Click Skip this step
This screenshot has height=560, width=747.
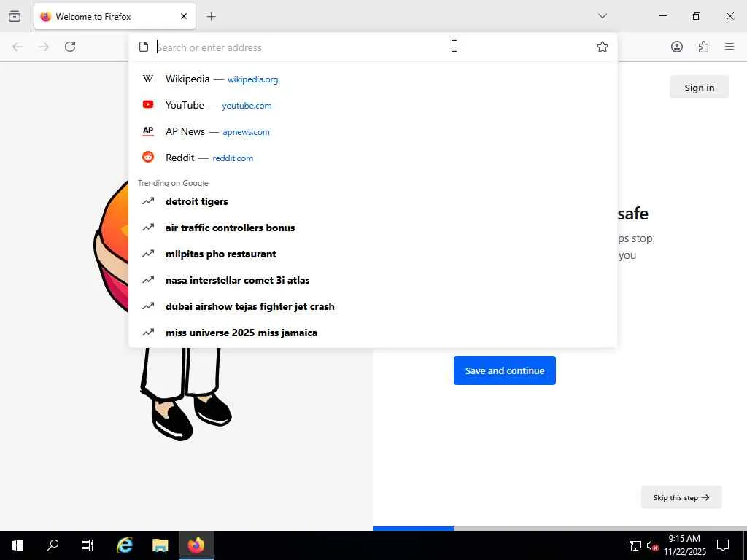click(681, 497)
